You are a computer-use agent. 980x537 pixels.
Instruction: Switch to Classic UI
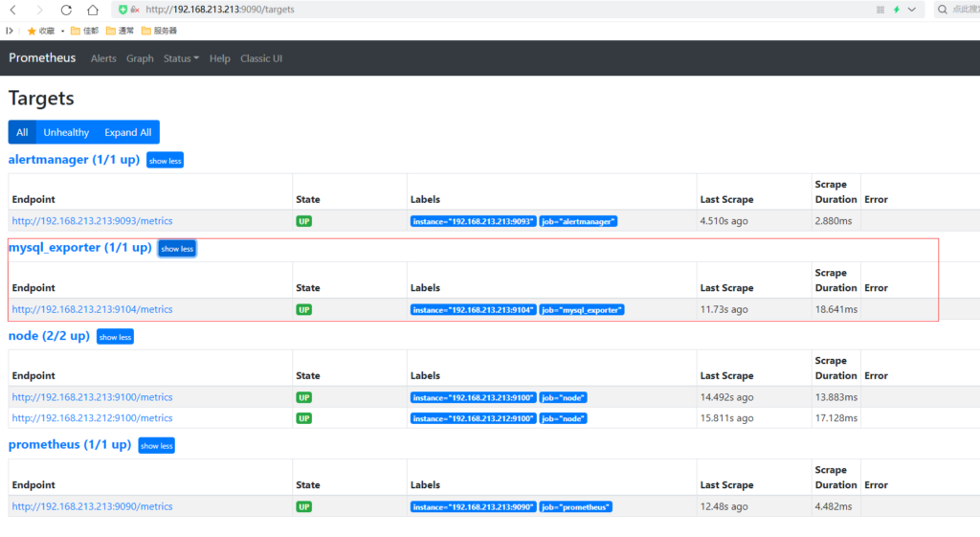261,58
